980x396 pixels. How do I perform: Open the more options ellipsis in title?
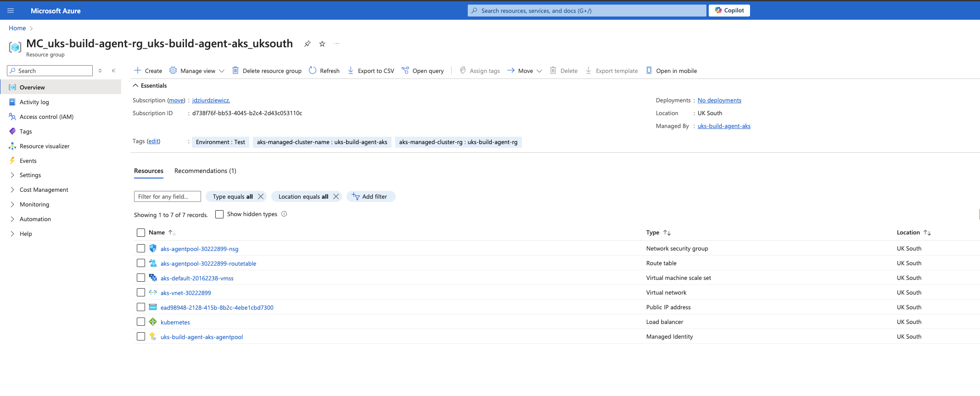click(x=337, y=44)
